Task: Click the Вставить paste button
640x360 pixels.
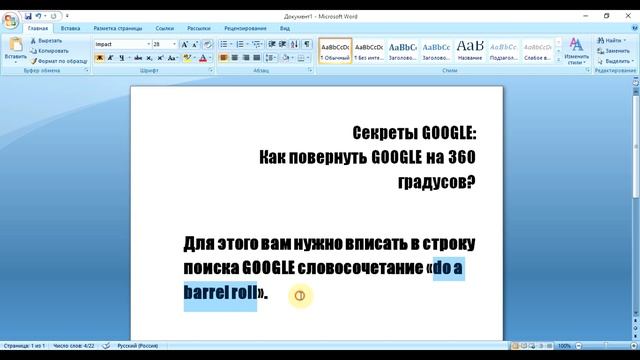Action: coord(16,50)
